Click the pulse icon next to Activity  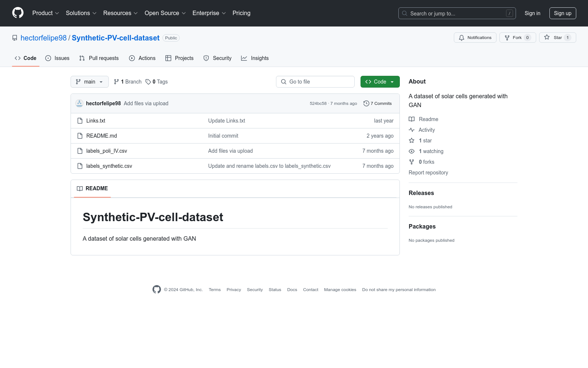click(x=412, y=130)
